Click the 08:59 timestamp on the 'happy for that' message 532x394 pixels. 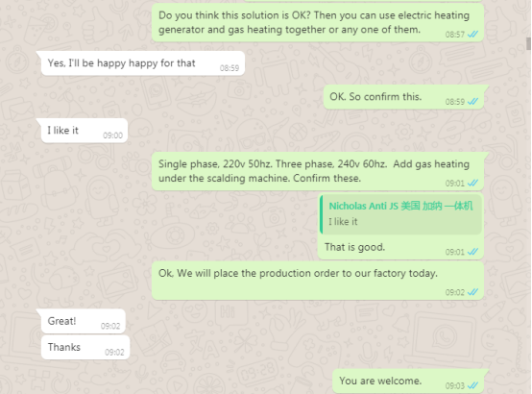[x=230, y=68]
